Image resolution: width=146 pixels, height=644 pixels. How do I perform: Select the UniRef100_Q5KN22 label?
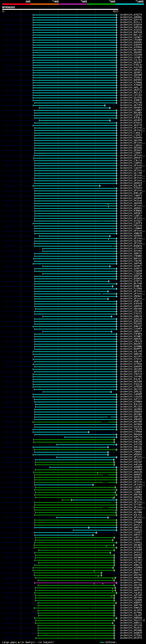point(131,296)
